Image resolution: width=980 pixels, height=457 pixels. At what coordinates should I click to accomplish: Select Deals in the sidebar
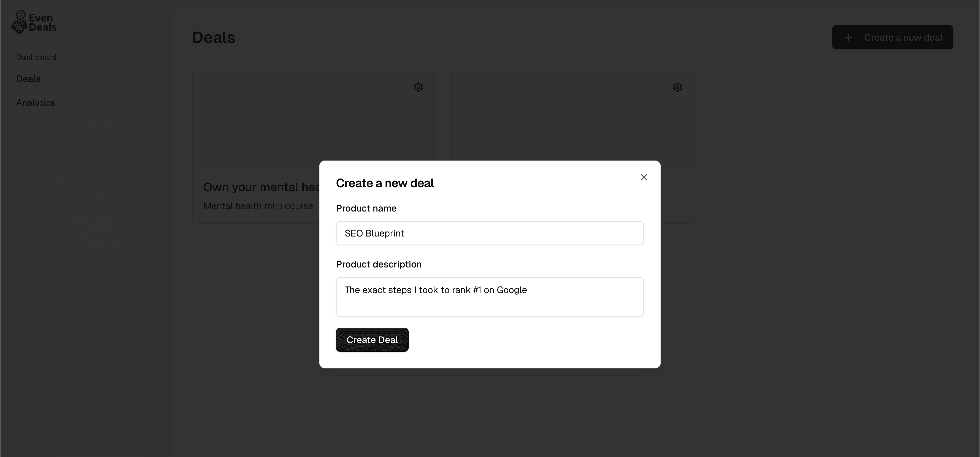[28, 79]
